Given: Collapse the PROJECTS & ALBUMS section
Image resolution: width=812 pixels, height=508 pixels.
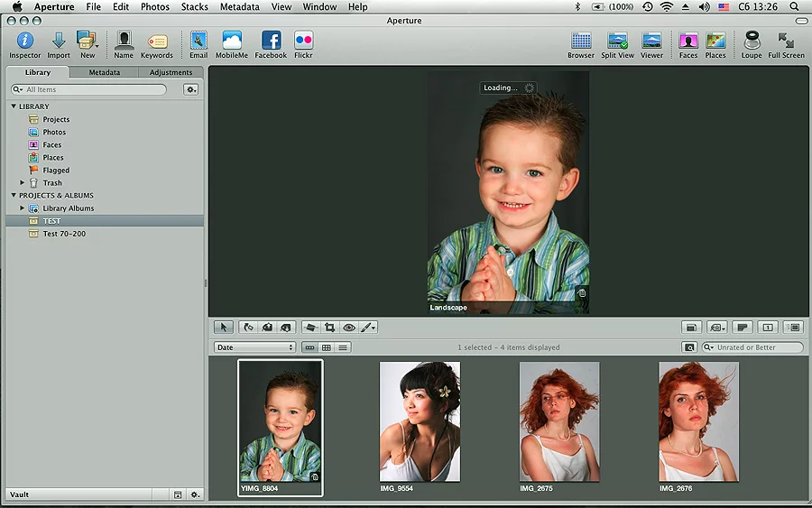Looking at the screenshot, I should (14, 196).
